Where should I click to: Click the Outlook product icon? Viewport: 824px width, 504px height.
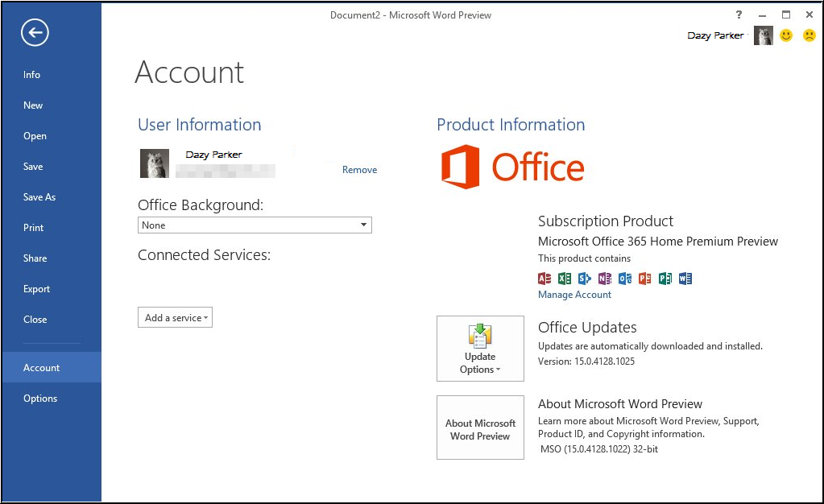click(x=625, y=278)
